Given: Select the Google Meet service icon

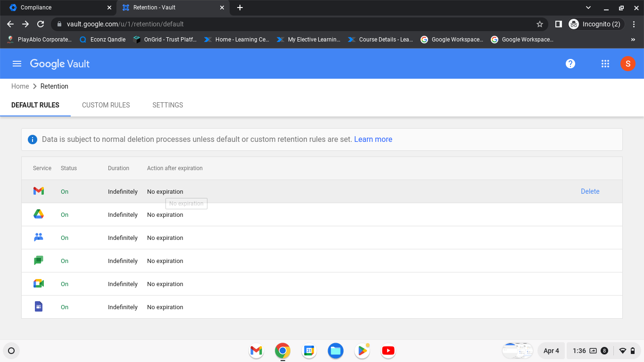Looking at the screenshot, I should click(39, 284).
